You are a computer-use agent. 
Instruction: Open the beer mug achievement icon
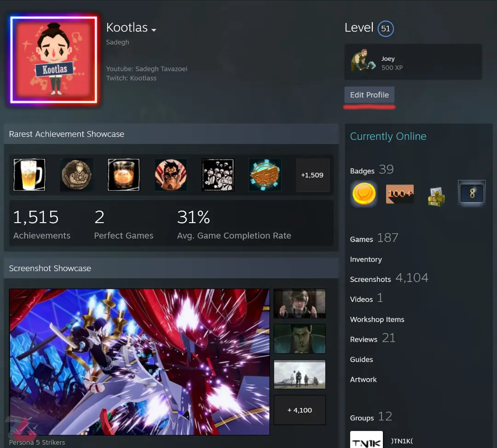pos(29,175)
